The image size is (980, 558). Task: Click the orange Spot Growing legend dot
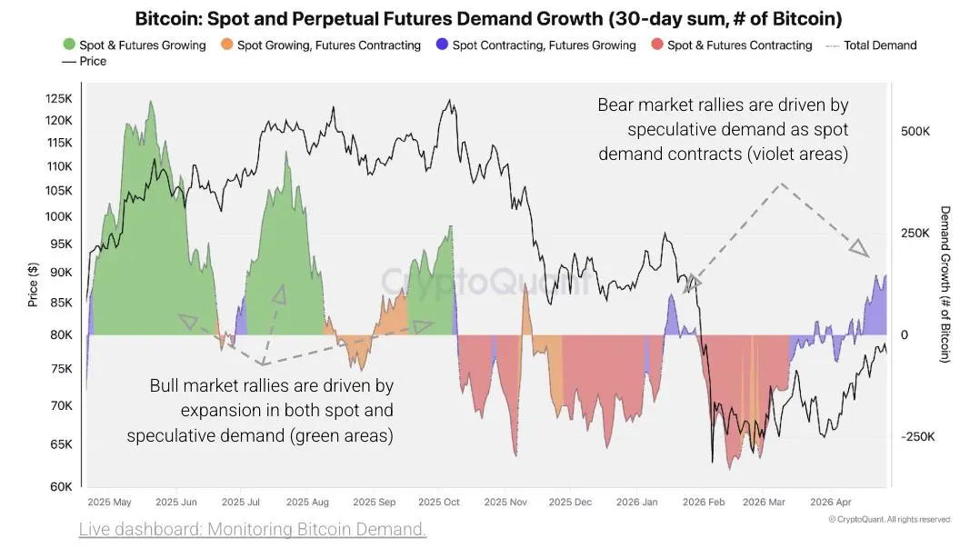pyautogui.click(x=227, y=45)
